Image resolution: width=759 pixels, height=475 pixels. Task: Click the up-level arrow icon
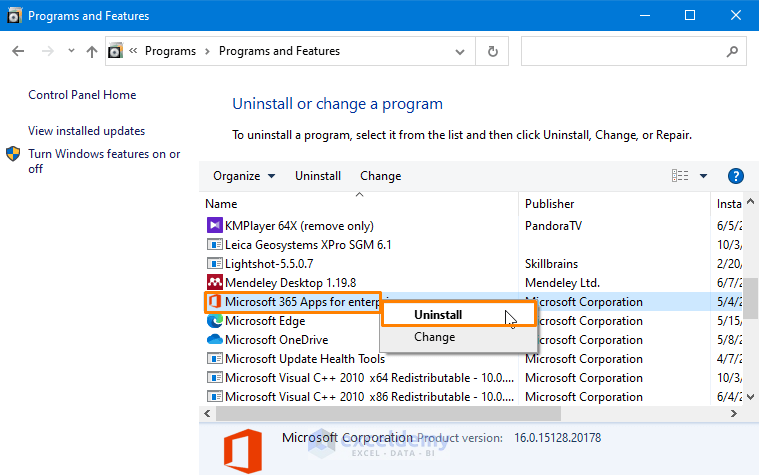(x=91, y=51)
